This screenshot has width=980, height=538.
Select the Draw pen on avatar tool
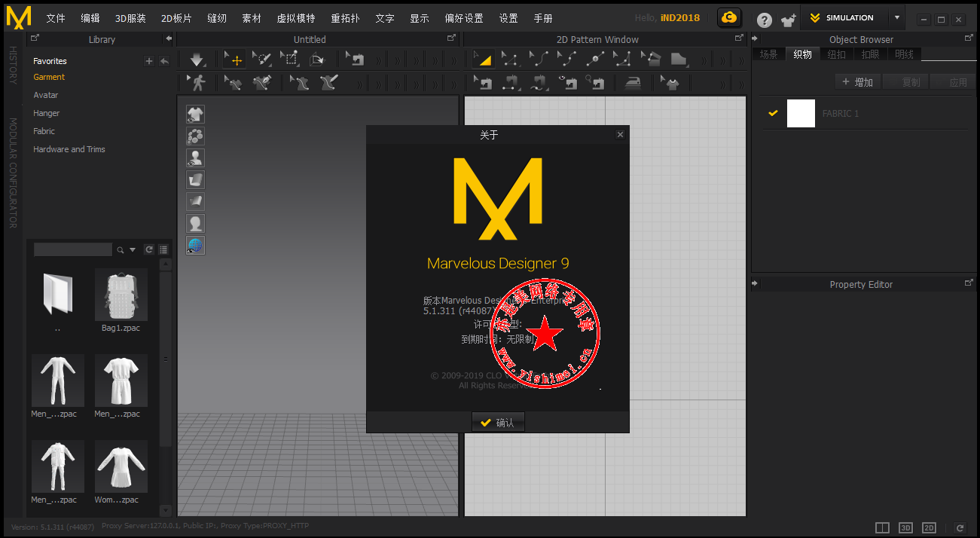[328, 83]
